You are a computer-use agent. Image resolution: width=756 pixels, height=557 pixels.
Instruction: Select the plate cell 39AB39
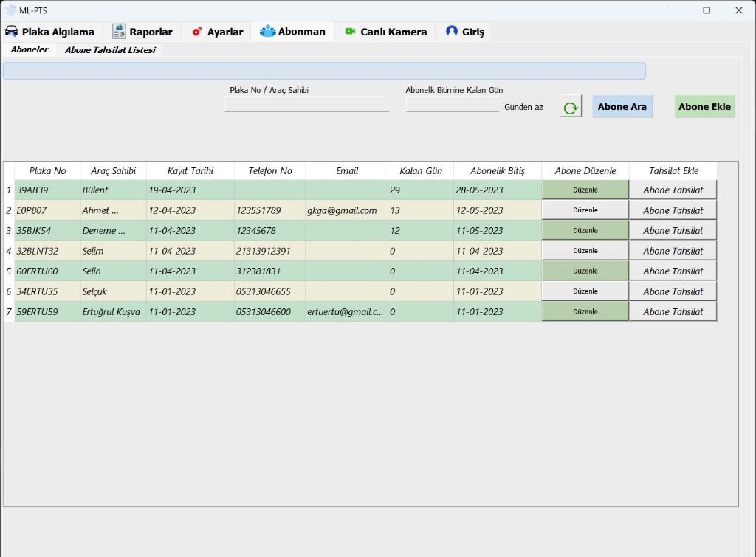click(x=47, y=190)
